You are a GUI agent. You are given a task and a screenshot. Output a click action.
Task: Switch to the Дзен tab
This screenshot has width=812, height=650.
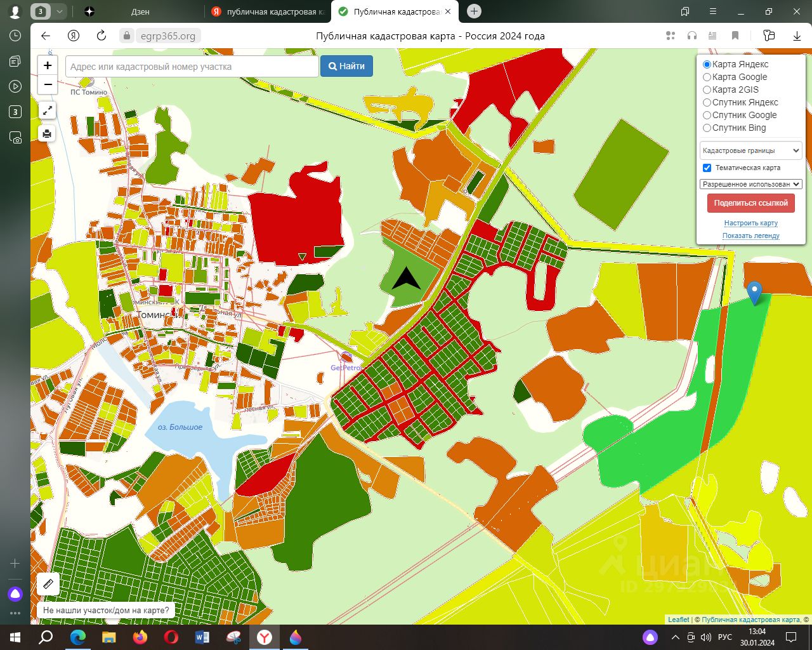point(140,11)
